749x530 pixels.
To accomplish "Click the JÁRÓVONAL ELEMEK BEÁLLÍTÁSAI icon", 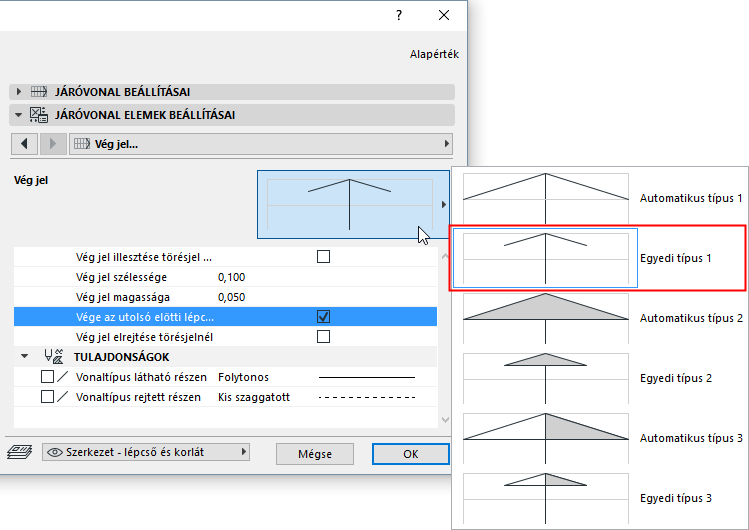I will coord(39,115).
